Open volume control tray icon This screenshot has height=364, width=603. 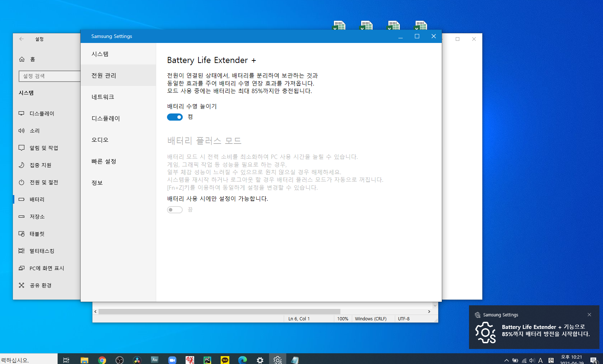[532, 360]
